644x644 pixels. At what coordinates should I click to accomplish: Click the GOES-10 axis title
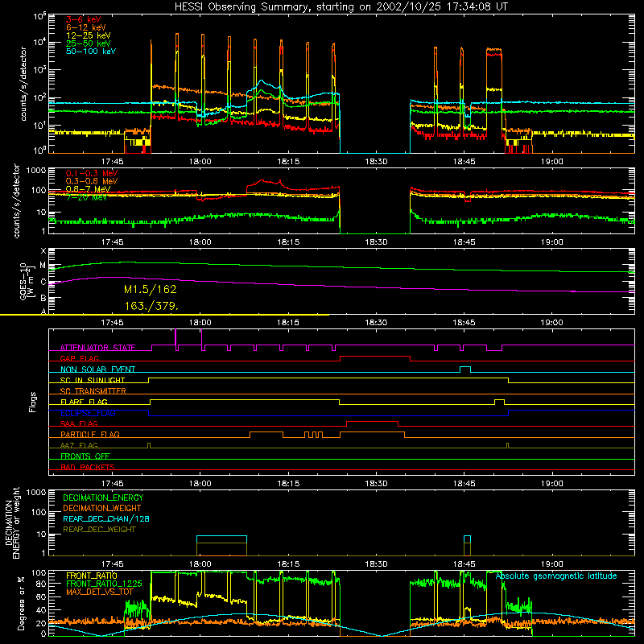coord(26,281)
